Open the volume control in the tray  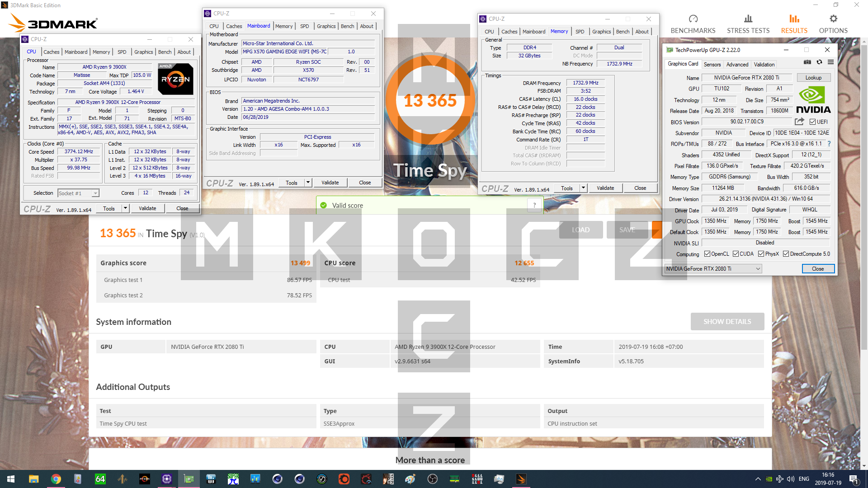pos(791,479)
